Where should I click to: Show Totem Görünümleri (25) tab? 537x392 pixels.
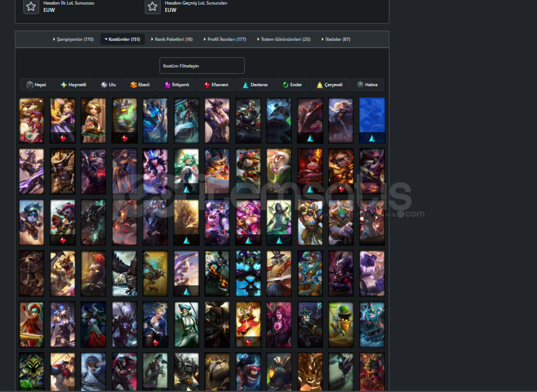point(284,39)
